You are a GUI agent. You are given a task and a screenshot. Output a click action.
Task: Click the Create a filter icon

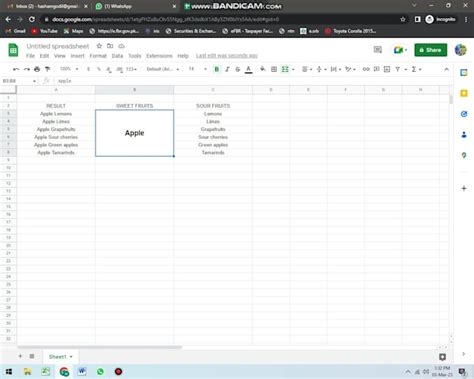coord(398,69)
